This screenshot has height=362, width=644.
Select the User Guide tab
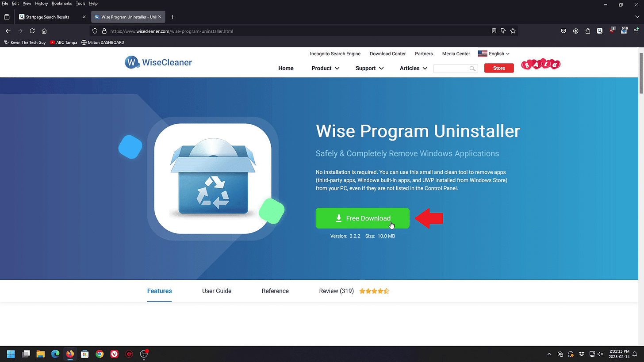click(217, 291)
